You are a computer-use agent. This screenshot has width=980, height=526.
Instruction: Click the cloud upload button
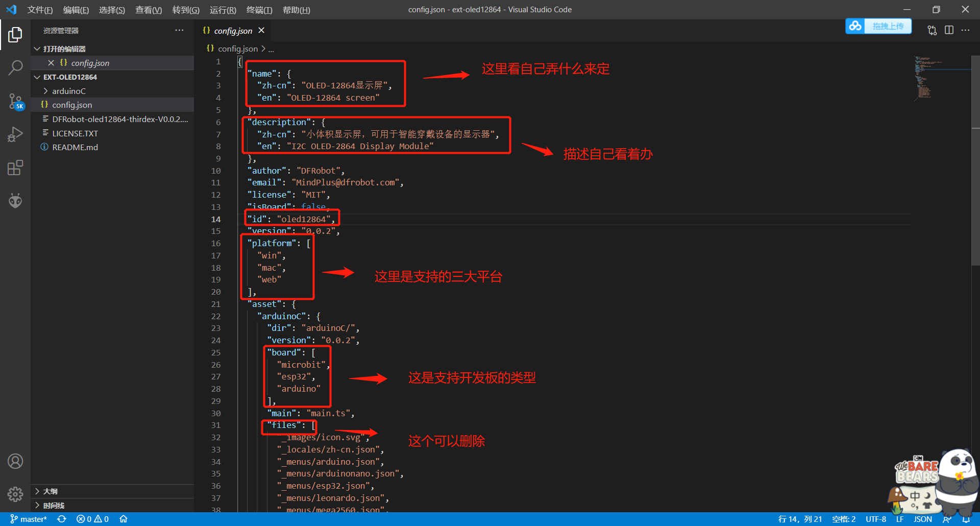[878, 26]
